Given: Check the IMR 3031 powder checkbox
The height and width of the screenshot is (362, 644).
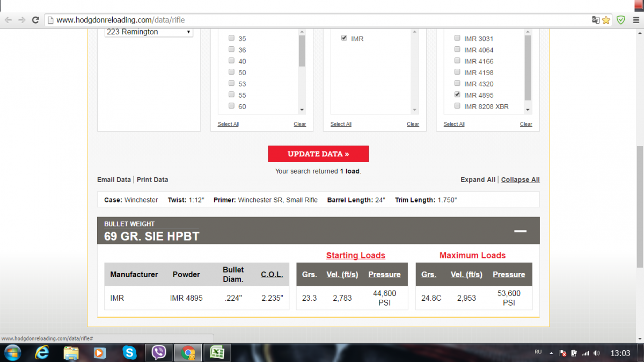Looking at the screenshot, I should coord(457,38).
